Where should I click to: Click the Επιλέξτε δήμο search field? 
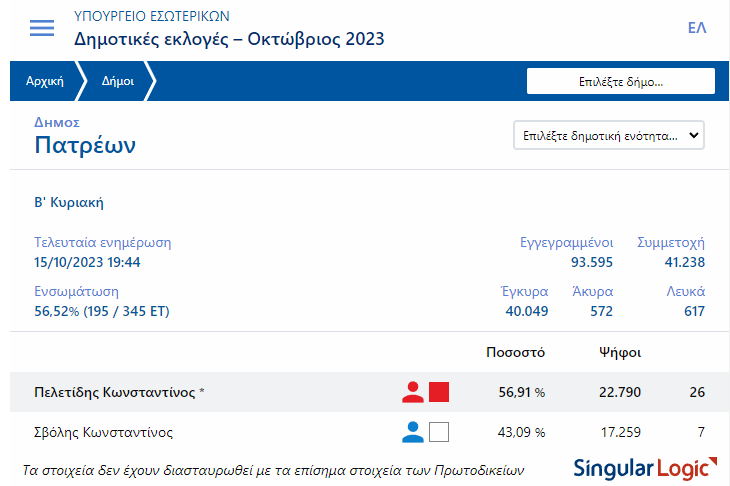click(621, 81)
